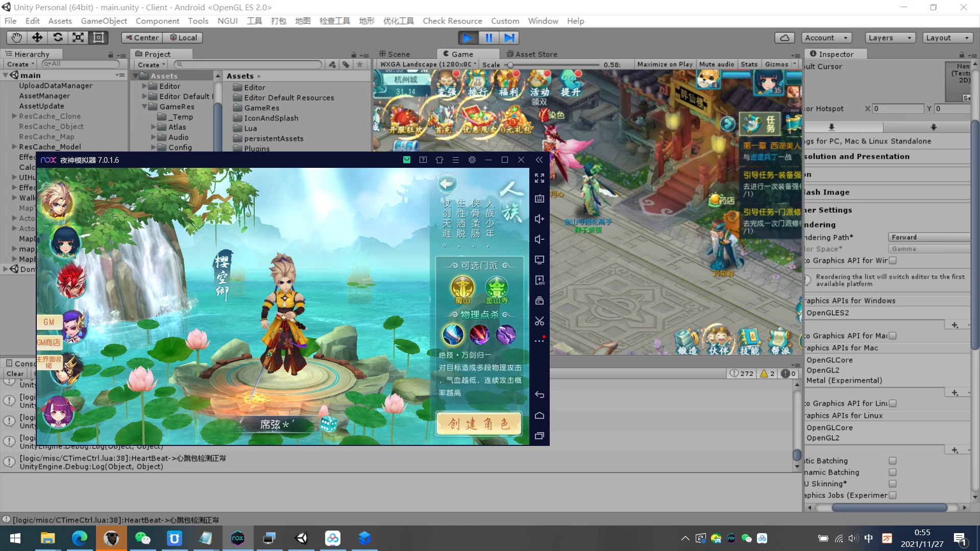This screenshot has width=980, height=551.
Task: Adjust the Game view Scale slider
Action: 510,65
